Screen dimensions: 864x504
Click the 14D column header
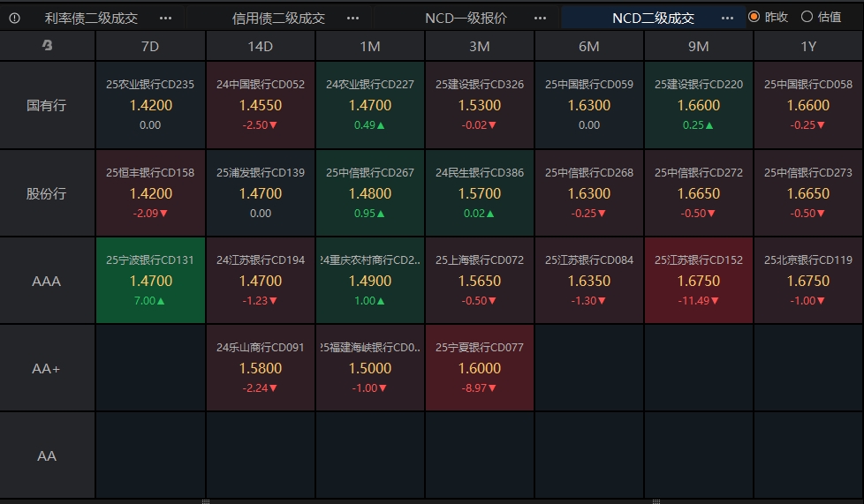pos(260,46)
